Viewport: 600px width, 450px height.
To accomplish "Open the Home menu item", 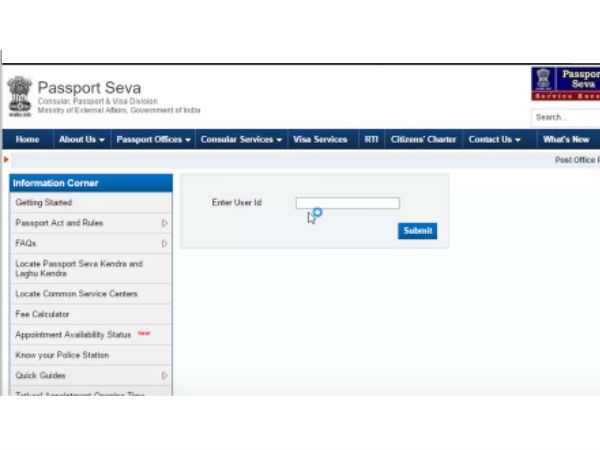I will pos(28,140).
